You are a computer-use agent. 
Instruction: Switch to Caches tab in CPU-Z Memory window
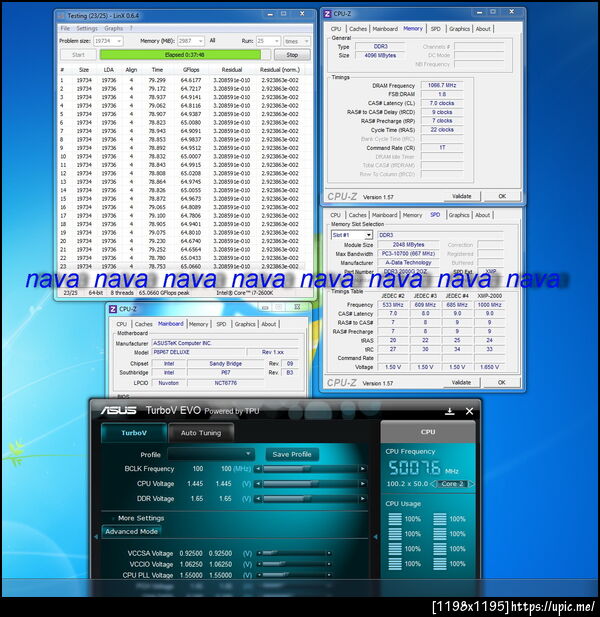pos(358,29)
